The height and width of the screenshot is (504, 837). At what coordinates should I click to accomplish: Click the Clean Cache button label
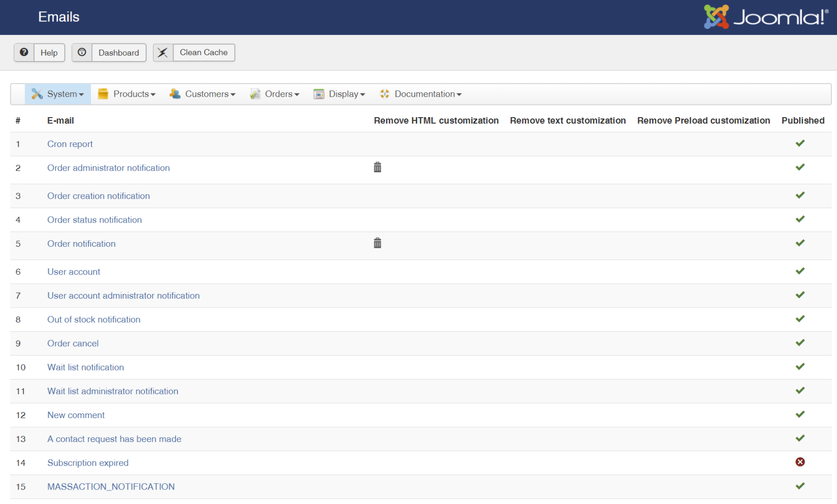[204, 53]
